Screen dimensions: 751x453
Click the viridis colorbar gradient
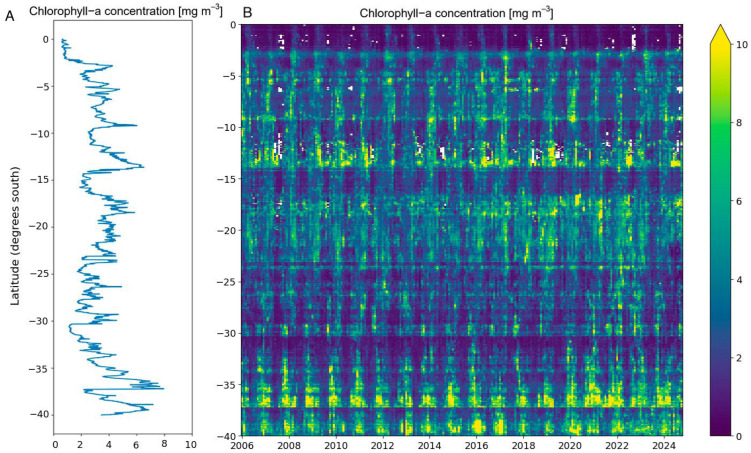pos(720,239)
